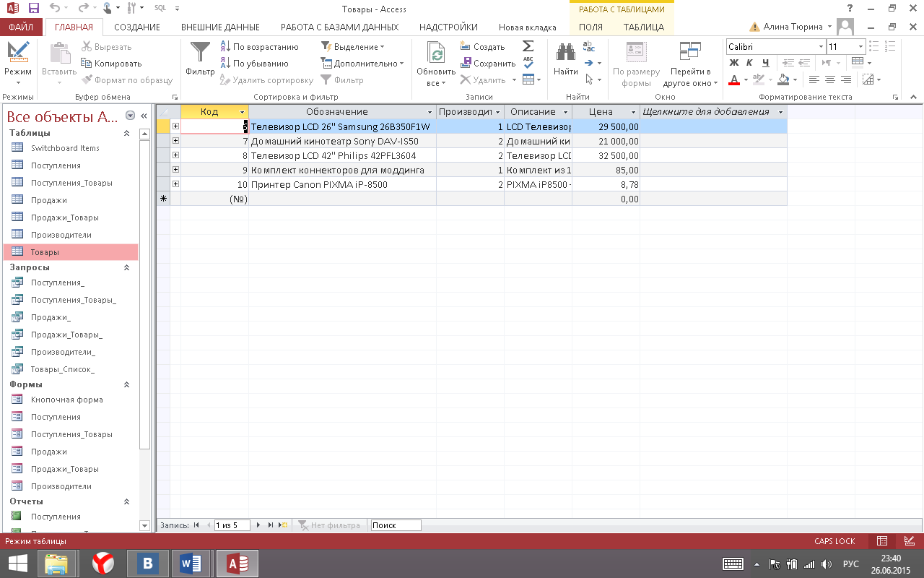Switch to the ПОЛЯ tab

click(x=591, y=27)
